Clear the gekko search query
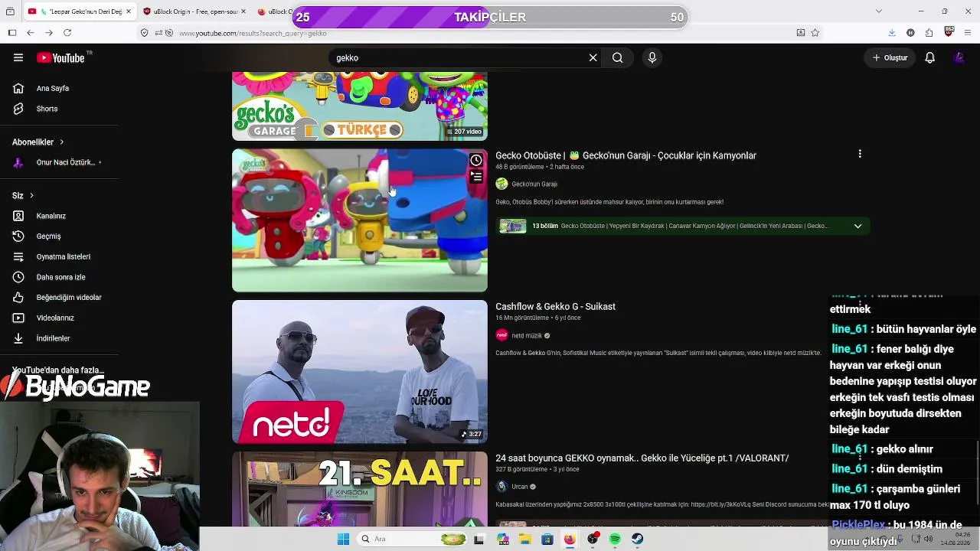 point(593,57)
